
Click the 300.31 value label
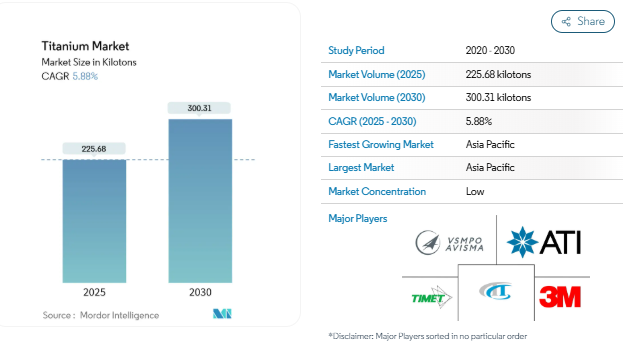point(199,108)
